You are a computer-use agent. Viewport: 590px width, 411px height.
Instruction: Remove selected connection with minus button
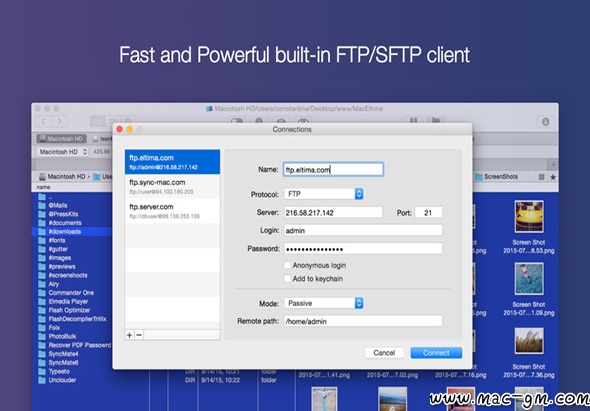(x=139, y=335)
